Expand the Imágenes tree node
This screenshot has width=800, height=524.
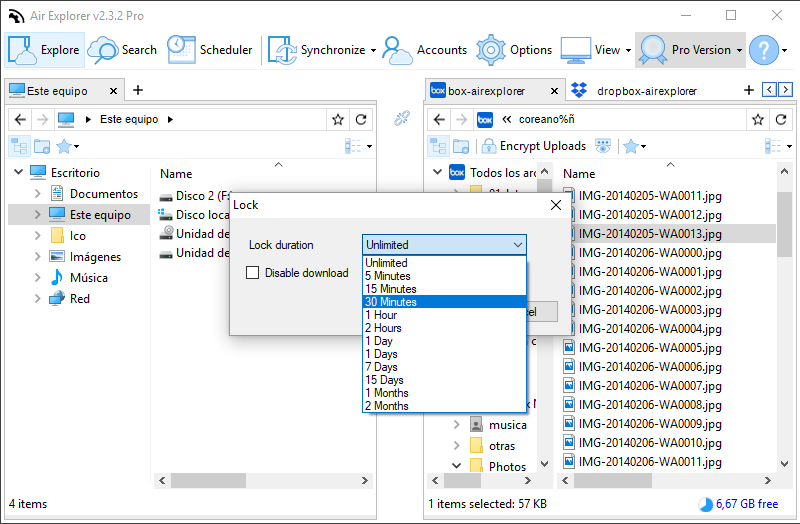(37, 256)
